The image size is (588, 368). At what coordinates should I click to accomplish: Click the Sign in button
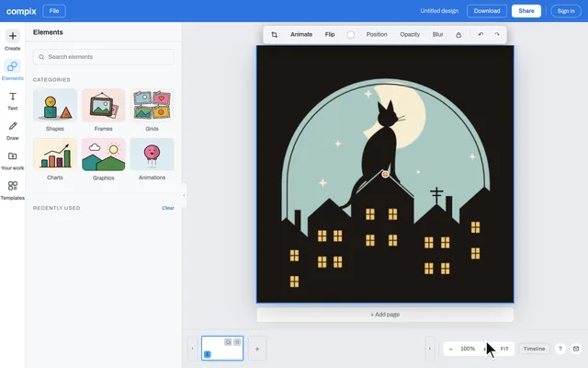[566, 11]
